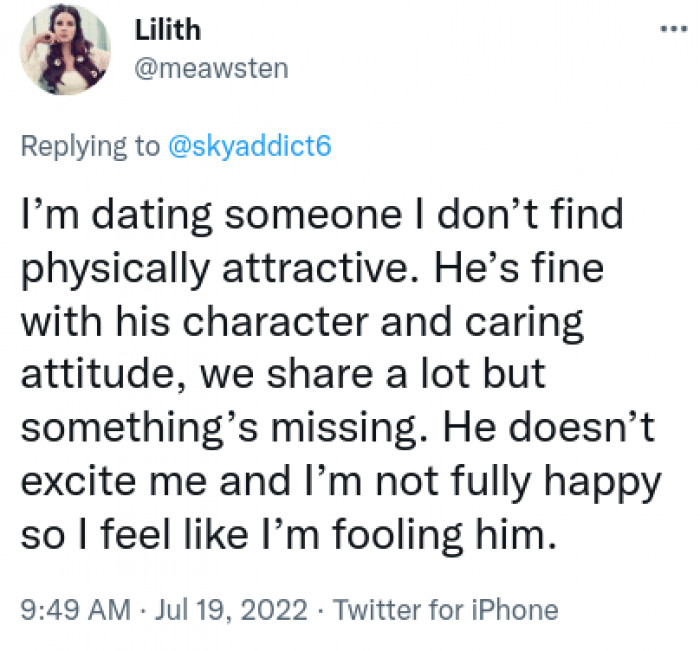Open Lilith's profile picture
This screenshot has height=651, width=700.
(65, 49)
